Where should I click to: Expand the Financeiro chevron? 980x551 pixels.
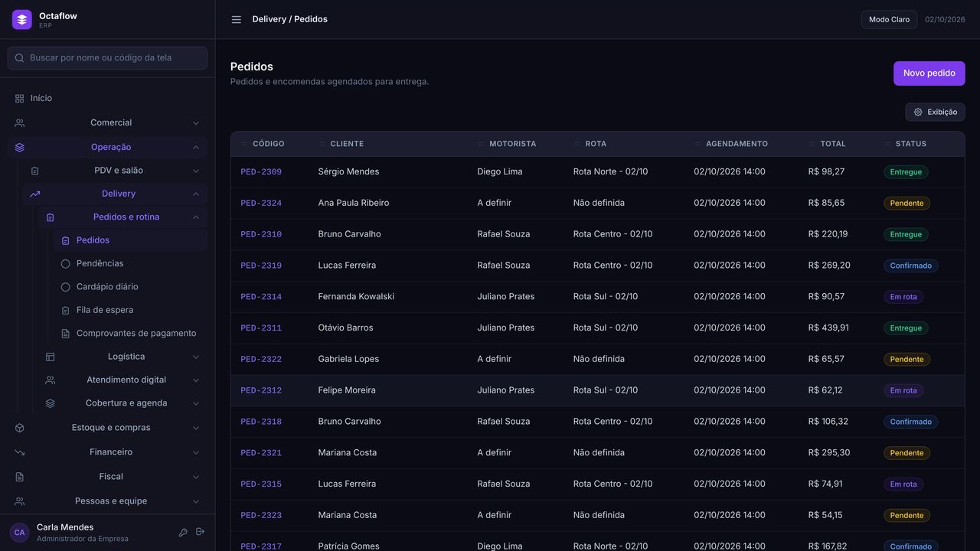click(x=196, y=452)
